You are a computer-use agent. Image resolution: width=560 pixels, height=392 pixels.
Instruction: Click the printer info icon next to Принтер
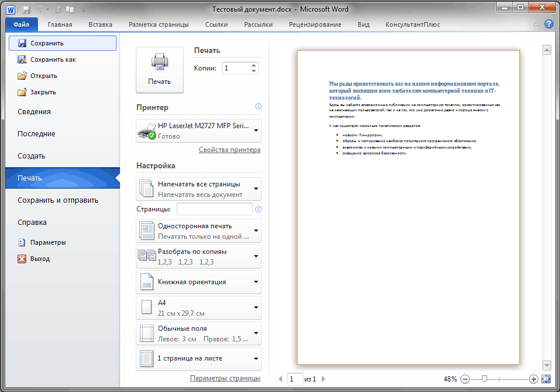coord(258,107)
